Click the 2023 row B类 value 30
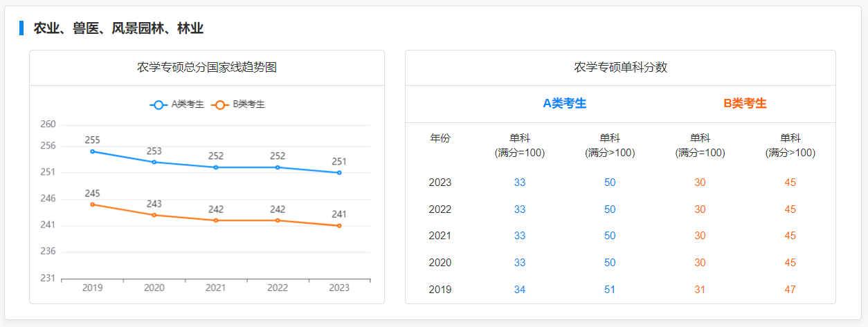The height and width of the screenshot is (327, 868). [700, 183]
